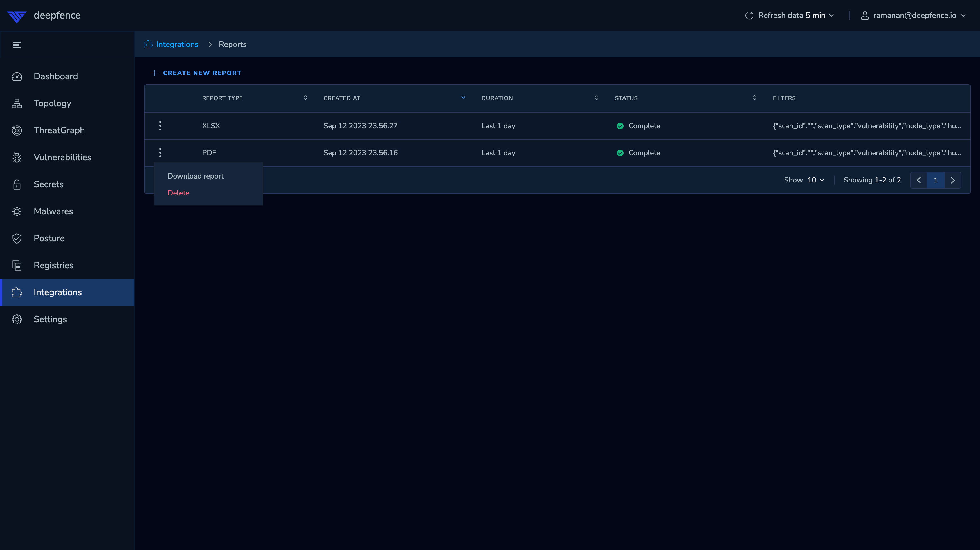Image resolution: width=980 pixels, height=550 pixels.
Task: Click the XLSX row filters JSON text
Action: (867, 126)
